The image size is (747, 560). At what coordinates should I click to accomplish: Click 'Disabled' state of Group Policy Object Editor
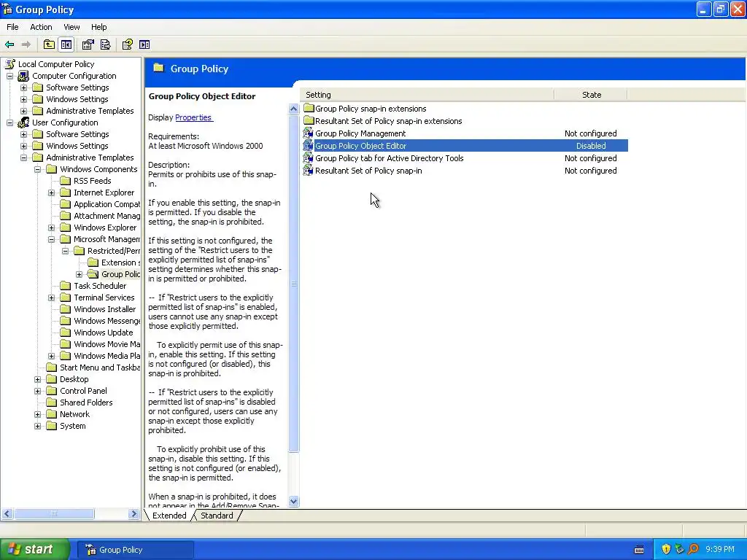(x=591, y=146)
